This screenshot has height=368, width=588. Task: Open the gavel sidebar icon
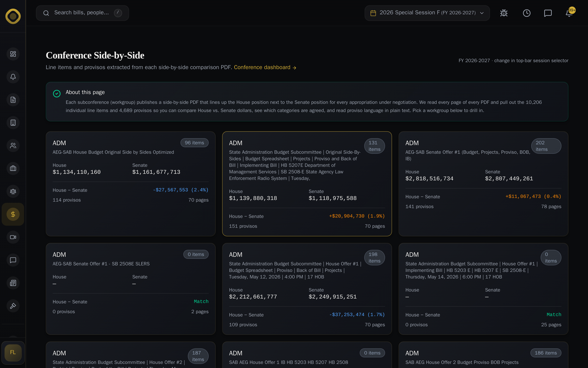(x=13, y=306)
